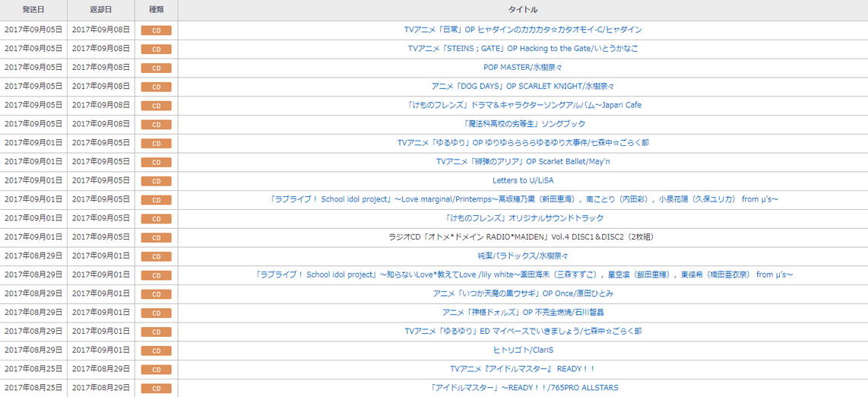The height and width of the screenshot is (397, 868).
Task: Click the CD badge in the POP MASTER row
Action: (x=156, y=68)
